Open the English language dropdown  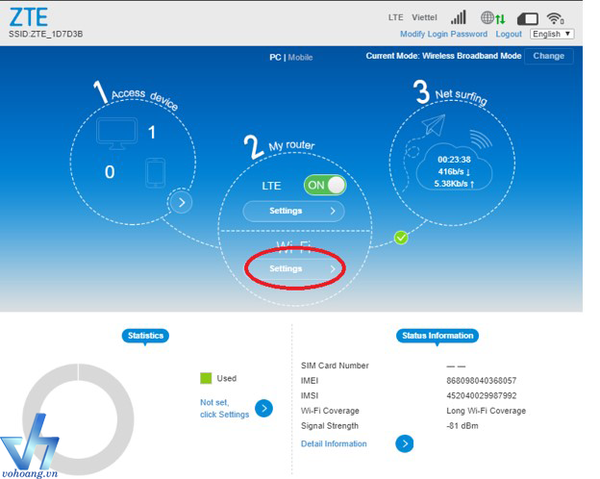pos(552,34)
